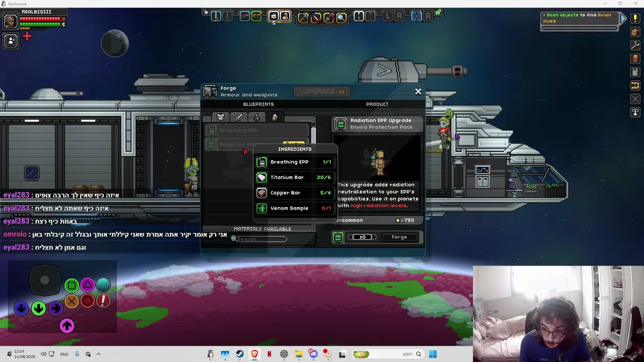Select the inspect magnifier tool in hotbar
The width and height of the screenshot is (644, 362).
pos(341,18)
